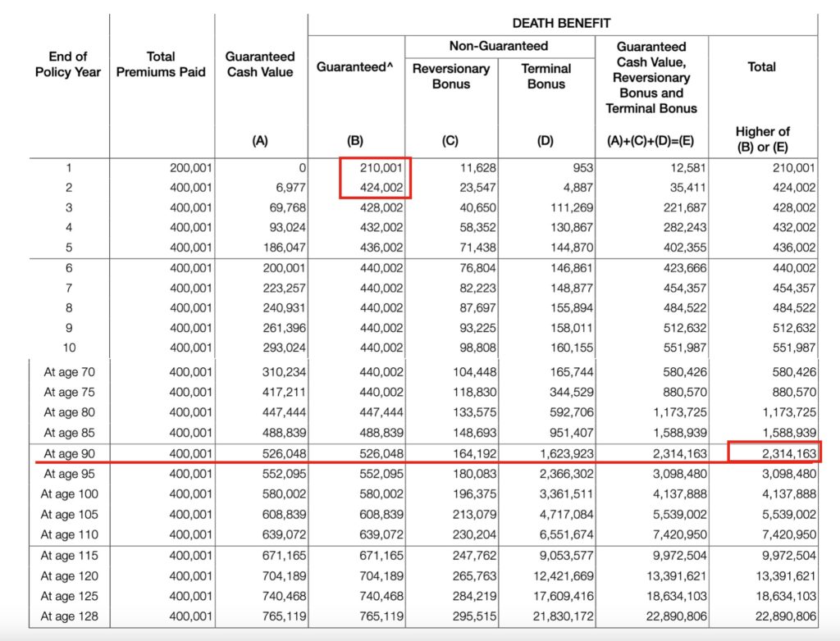Click the 'At age 128' row label
Viewport: 840px width, 641px height.
pos(69,616)
